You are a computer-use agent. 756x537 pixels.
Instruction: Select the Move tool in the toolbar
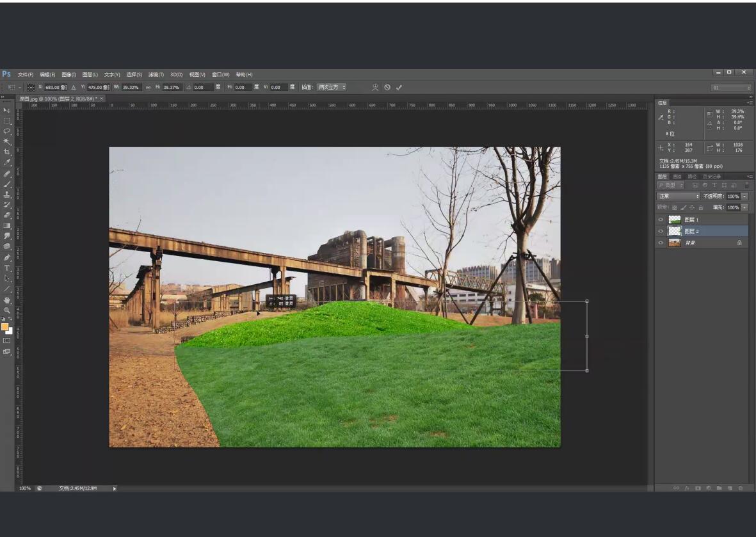click(x=7, y=110)
